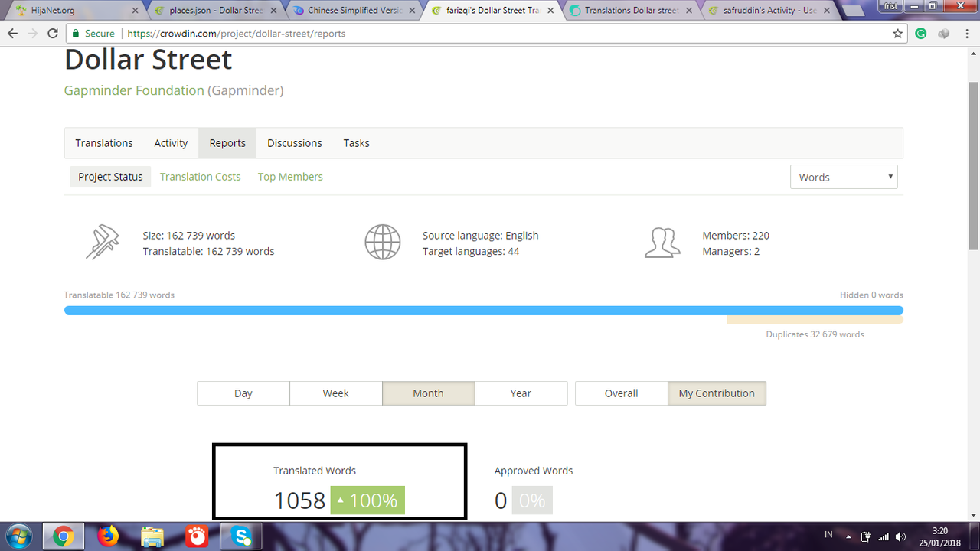Open the Tasks project tab
The height and width of the screenshot is (551, 980).
pyautogui.click(x=357, y=143)
